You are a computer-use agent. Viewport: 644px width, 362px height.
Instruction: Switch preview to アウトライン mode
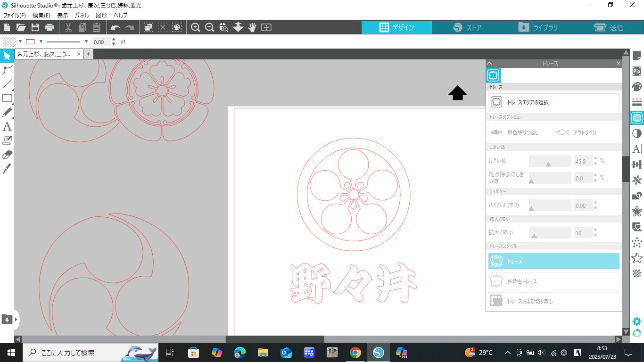[585, 132]
